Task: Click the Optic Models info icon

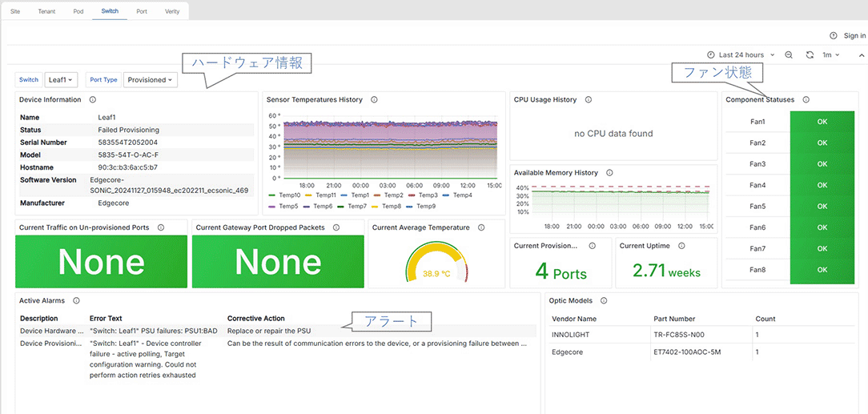Action: [x=604, y=300]
